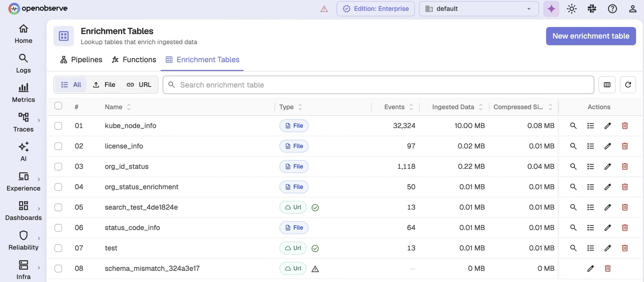This screenshot has width=644, height=282.
Task: Expand the Reliability sidebar submenu
Action: click(39, 238)
